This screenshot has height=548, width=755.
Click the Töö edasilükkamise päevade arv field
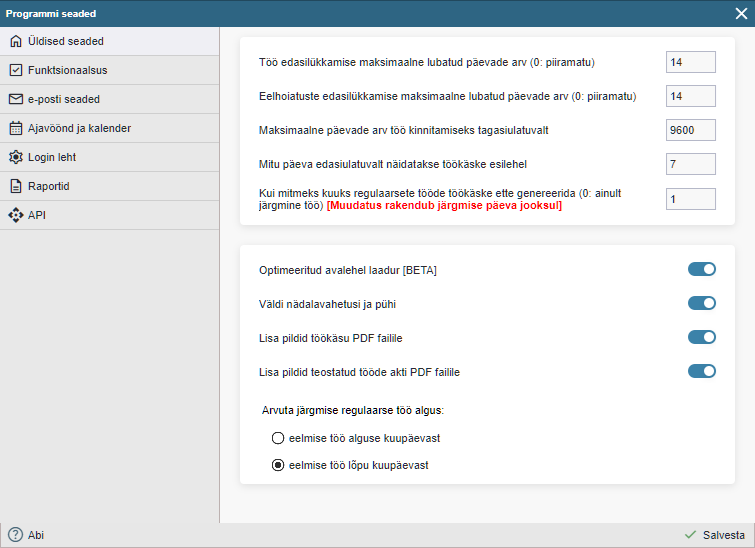click(x=690, y=62)
